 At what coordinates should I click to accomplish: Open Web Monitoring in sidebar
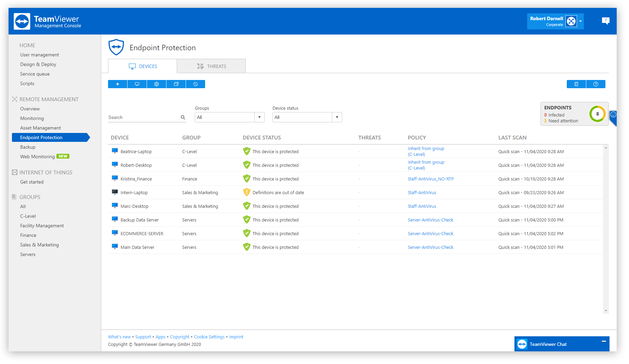tap(37, 157)
